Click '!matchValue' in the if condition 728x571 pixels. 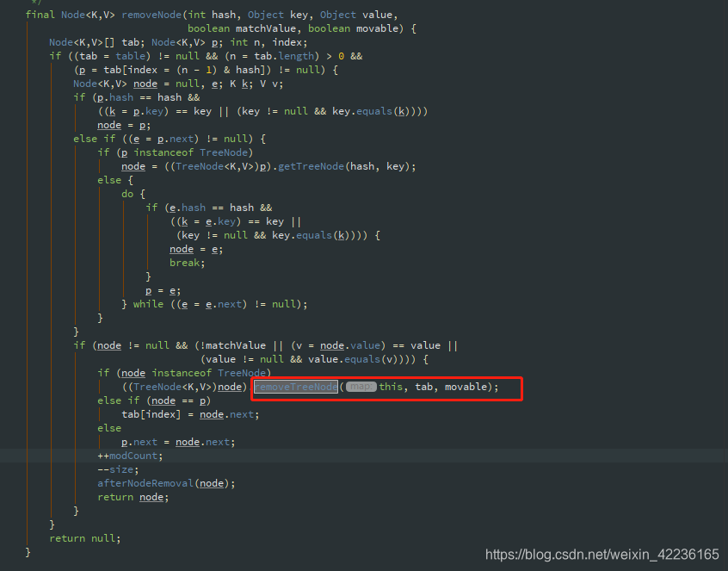point(232,345)
